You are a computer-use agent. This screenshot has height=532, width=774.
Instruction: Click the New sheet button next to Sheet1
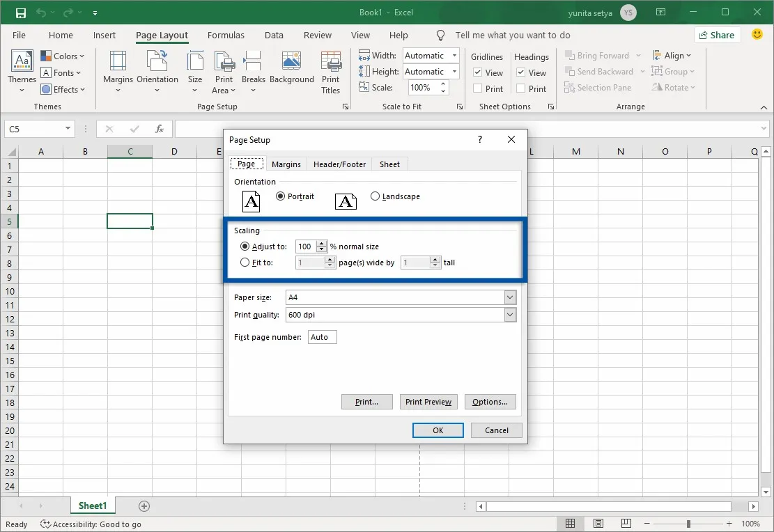pyautogui.click(x=144, y=506)
